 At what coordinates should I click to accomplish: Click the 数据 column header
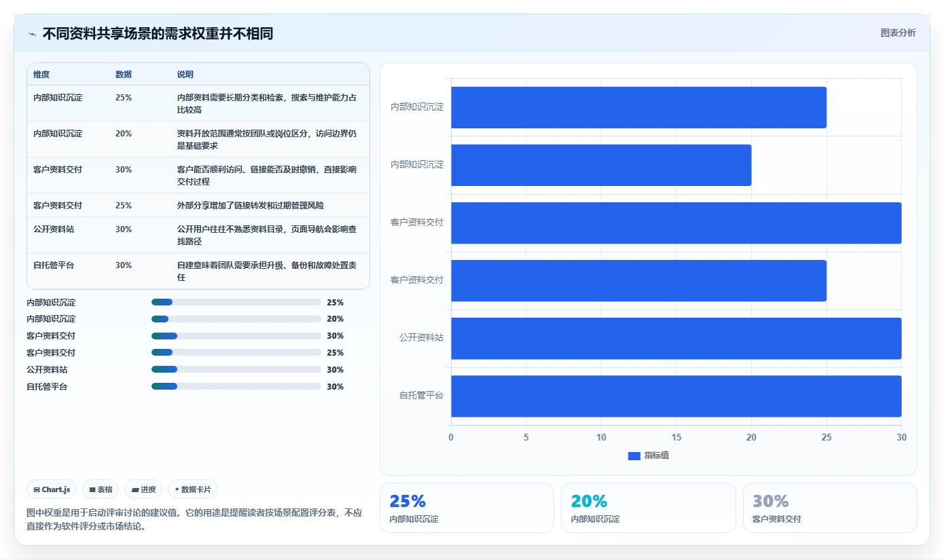124,75
